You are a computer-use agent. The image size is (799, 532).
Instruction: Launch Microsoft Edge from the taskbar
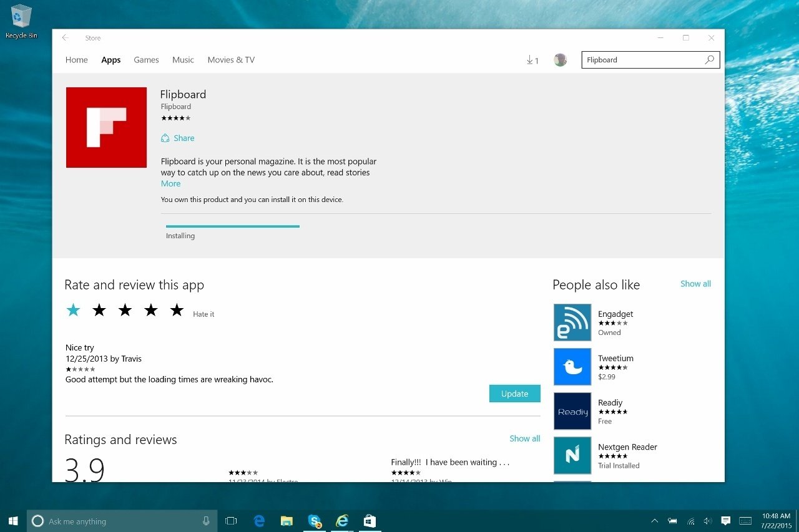click(x=259, y=521)
